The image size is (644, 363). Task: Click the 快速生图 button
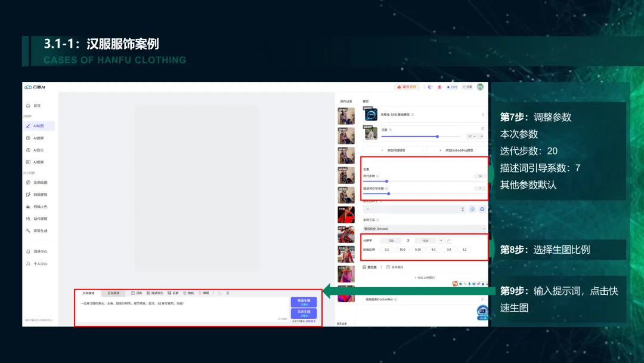(x=304, y=302)
